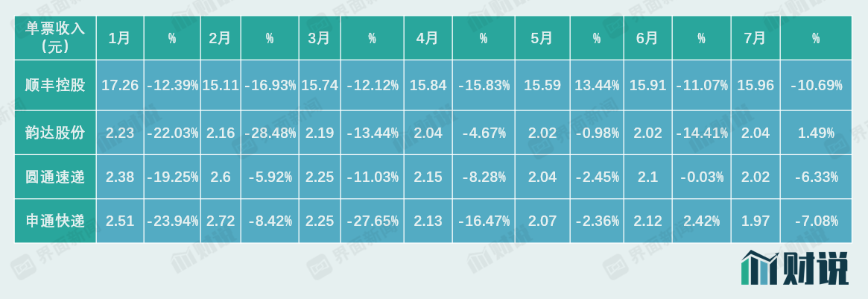Select the 13.44% cell in 顺丰控股 row
This screenshot has width=868, height=299.
(x=597, y=85)
